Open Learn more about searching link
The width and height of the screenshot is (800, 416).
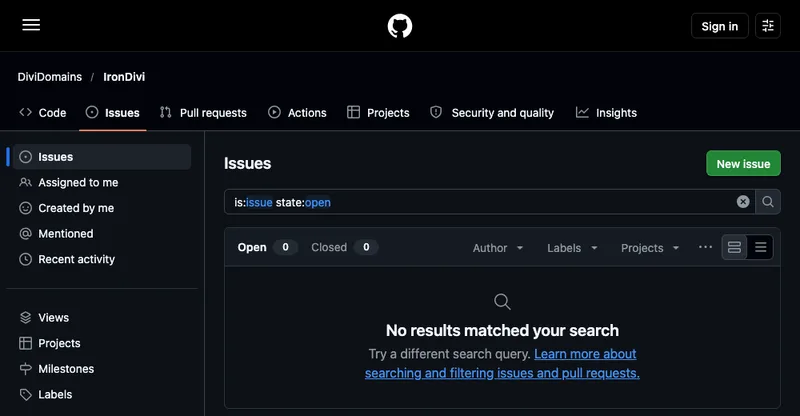(x=502, y=363)
